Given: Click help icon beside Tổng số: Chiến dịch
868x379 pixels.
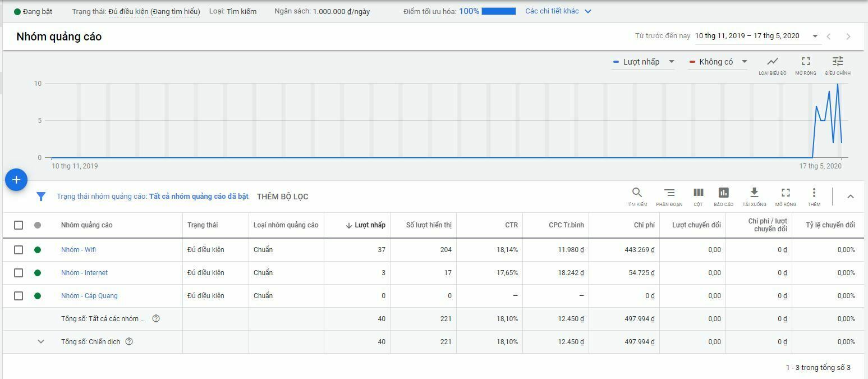Looking at the screenshot, I should point(129,341).
